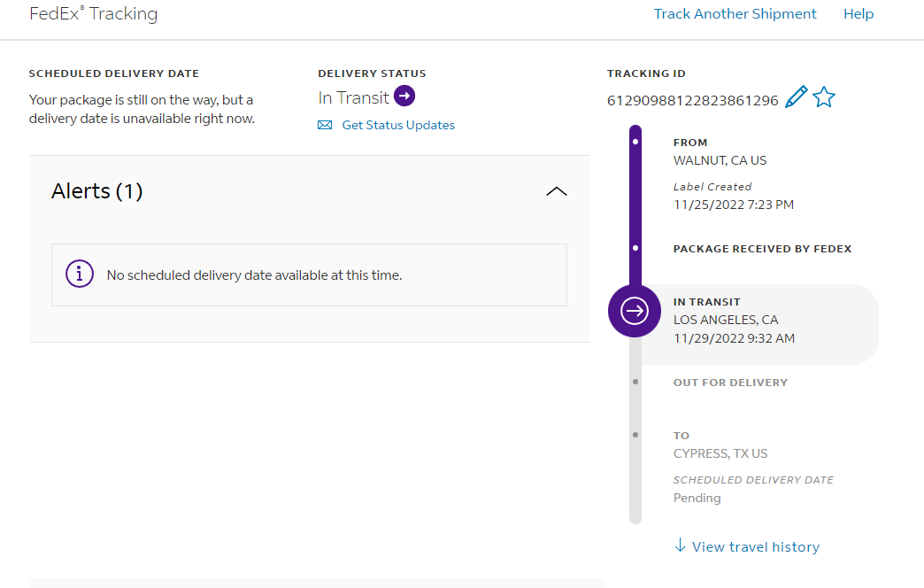Click Get Status Updates link

[x=398, y=126]
